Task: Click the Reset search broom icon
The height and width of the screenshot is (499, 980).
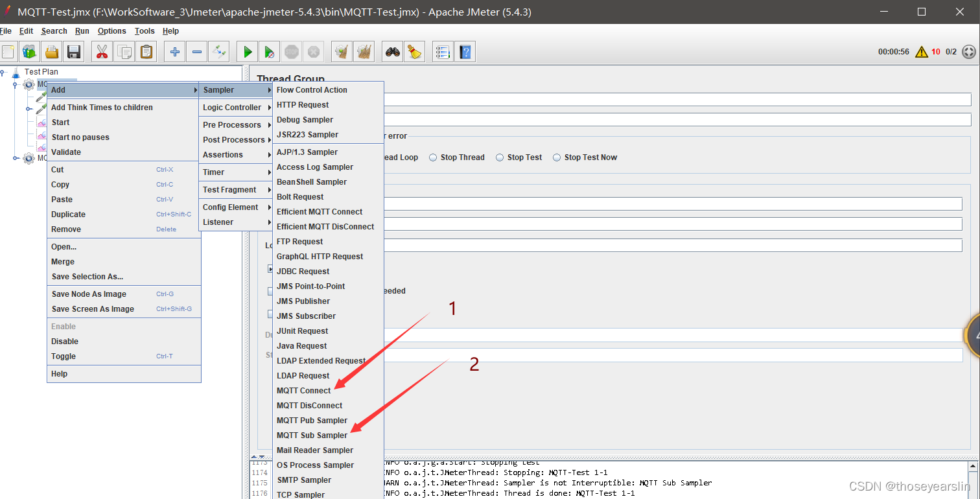Action: (414, 52)
